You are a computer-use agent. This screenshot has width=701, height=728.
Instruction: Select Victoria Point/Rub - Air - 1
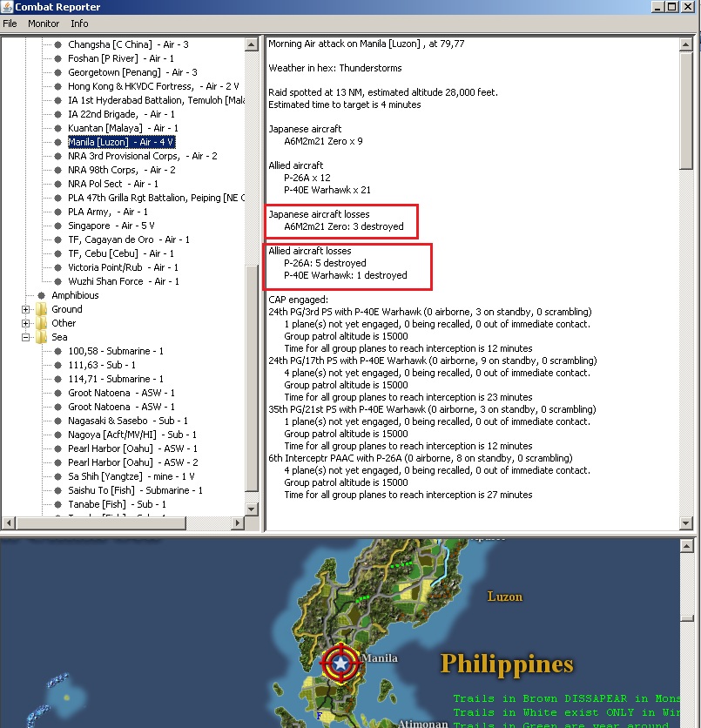[123, 267]
